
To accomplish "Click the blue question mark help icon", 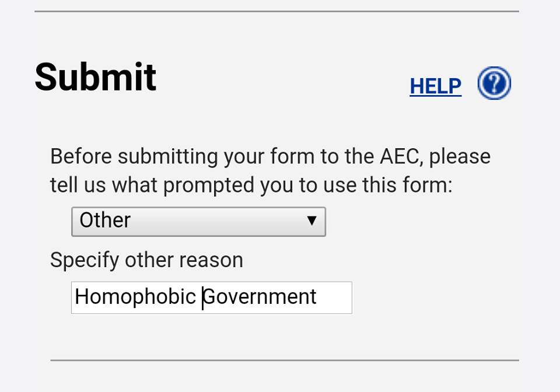I will click(494, 84).
